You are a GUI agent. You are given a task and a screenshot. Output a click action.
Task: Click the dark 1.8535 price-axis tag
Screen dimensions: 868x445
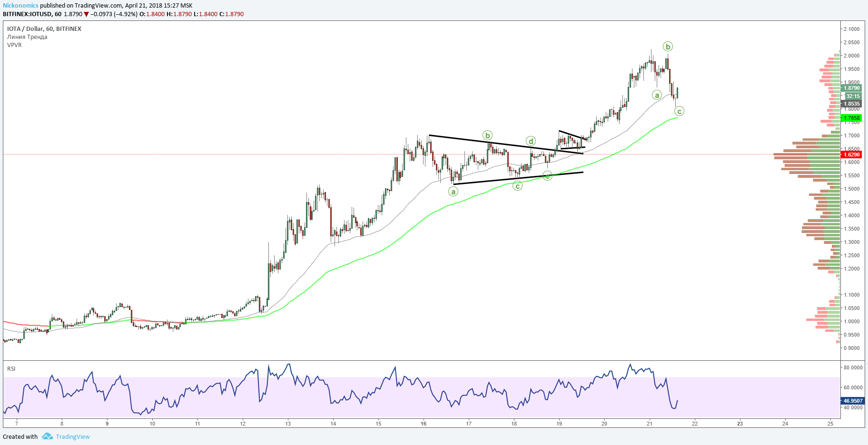pos(851,104)
